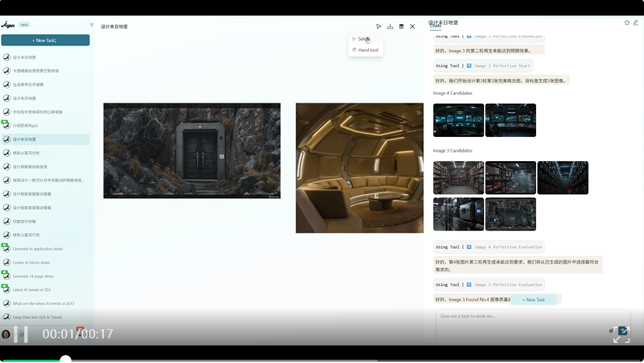Choose Hand tool from the popup menu

(x=365, y=50)
